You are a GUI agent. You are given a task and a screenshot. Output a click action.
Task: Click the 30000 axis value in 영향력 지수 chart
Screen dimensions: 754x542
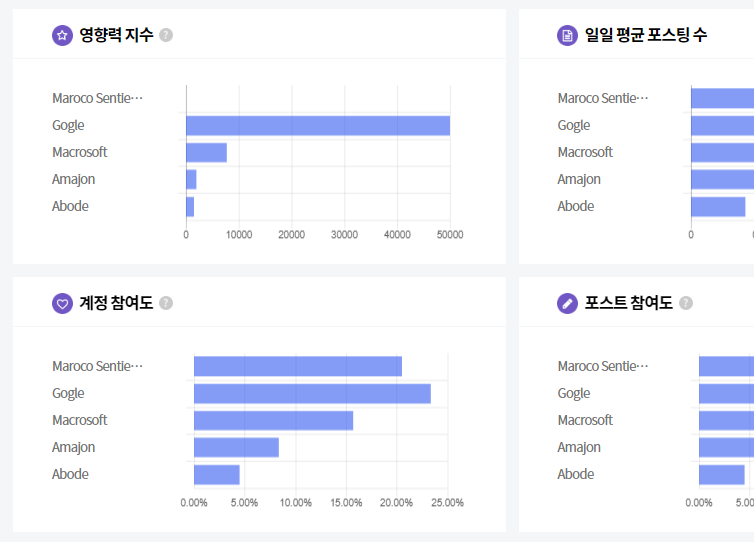pos(344,235)
